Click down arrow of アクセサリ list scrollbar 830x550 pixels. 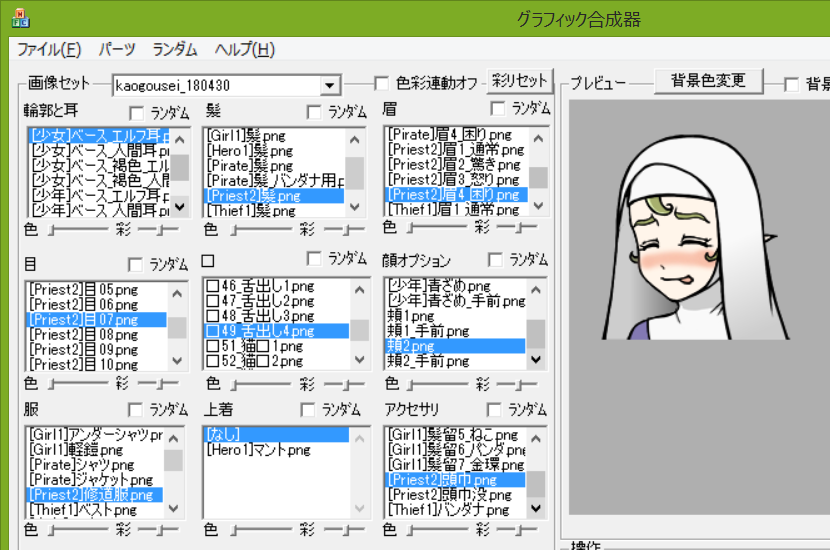click(536, 508)
